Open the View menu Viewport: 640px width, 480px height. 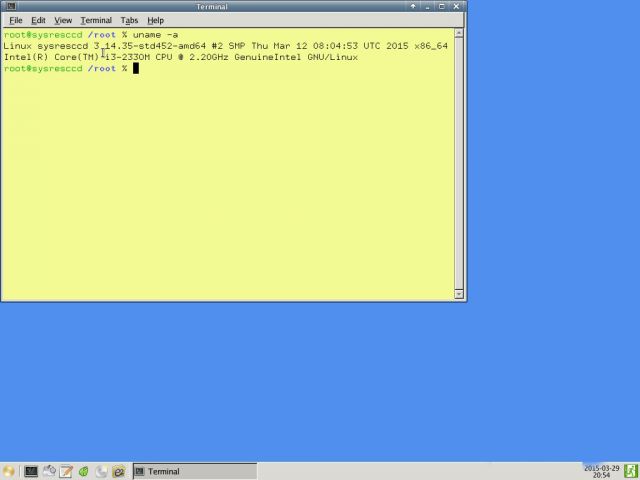[63, 20]
